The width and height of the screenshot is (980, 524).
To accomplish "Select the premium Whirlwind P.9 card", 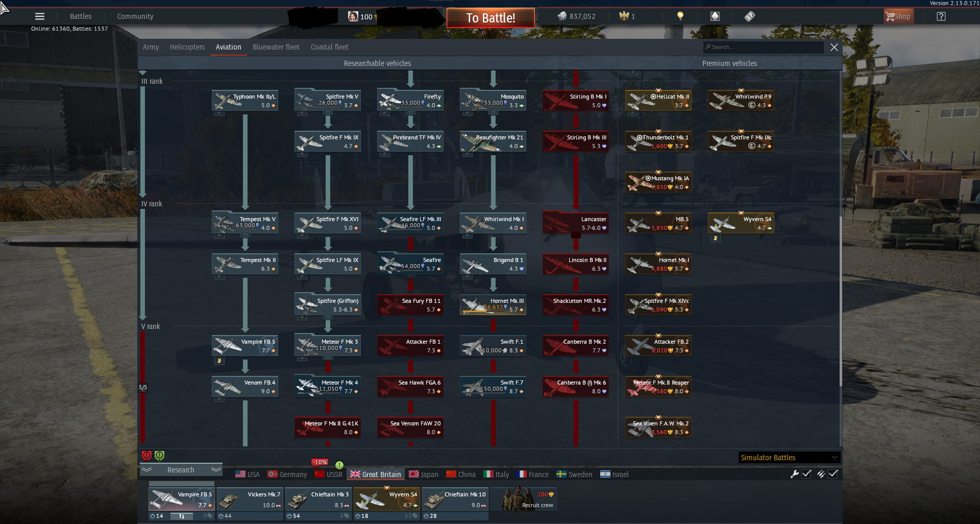I will 741,101.
